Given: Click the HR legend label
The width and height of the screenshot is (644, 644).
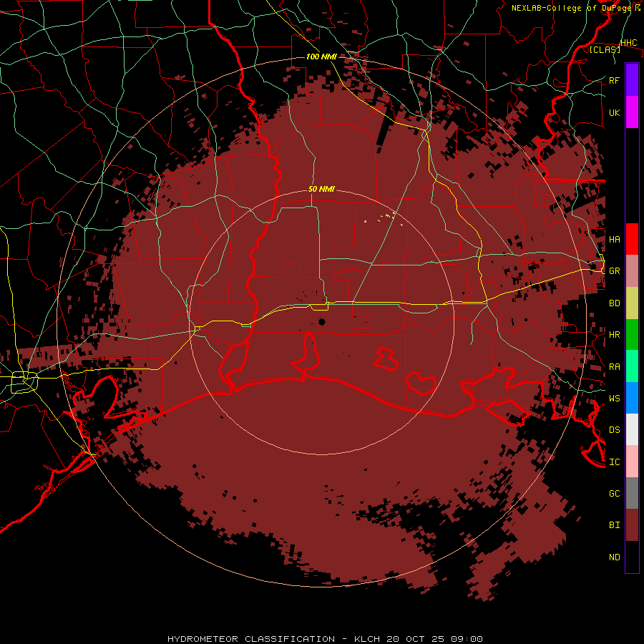Looking at the screenshot, I should tap(614, 335).
